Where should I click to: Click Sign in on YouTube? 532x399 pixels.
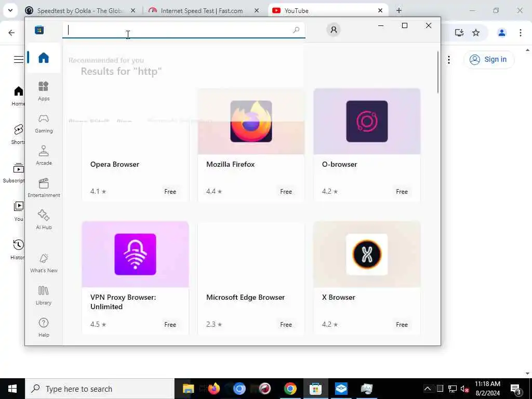[489, 59]
